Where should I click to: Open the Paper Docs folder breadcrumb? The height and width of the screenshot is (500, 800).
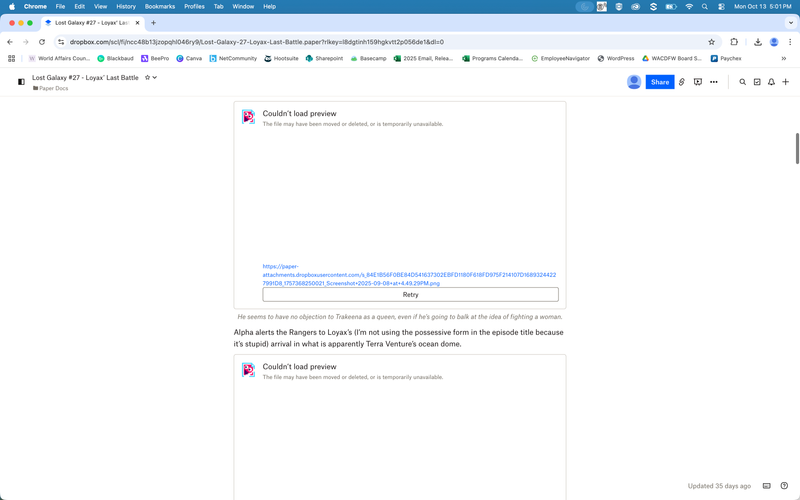54,88
